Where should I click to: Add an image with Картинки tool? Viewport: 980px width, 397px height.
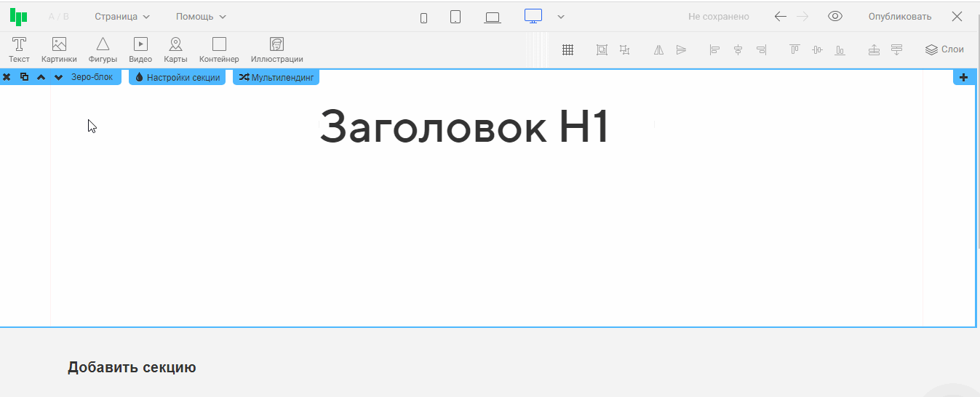point(59,49)
